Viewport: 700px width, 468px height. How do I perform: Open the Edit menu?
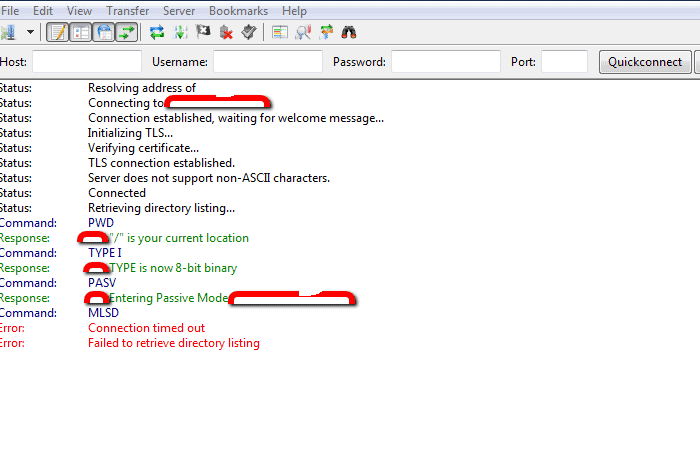click(43, 11)
